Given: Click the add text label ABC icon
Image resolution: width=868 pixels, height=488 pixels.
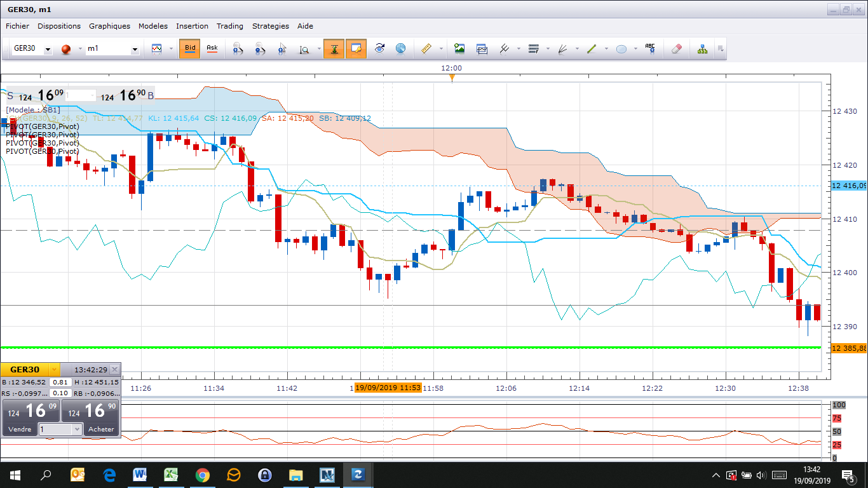Looking at the screenshot, I should (649, 49).
